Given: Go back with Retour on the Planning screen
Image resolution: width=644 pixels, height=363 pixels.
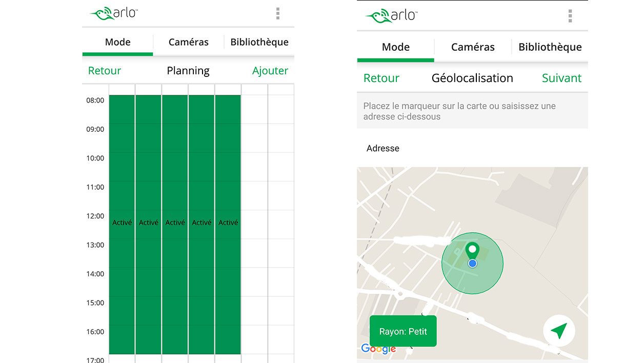Looking at the screenshot, I should 105,71.
